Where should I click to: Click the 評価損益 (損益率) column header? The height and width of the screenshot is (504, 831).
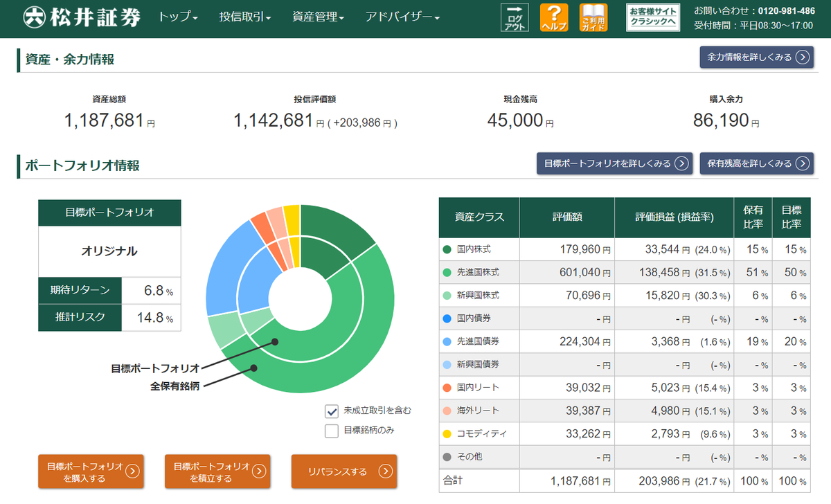click(674, 217)
